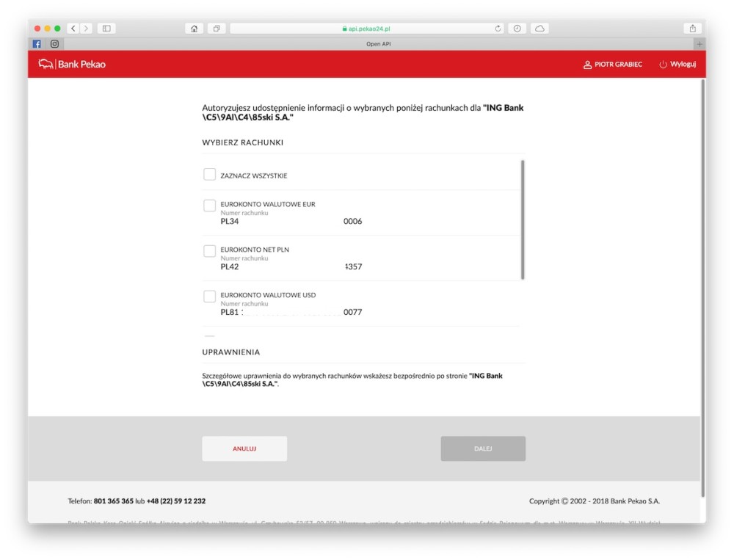Image resolution: width=734 pixels, height=560 pixels.
Task: Click the account number ending 0006
Action: click(x=291, y=222)
